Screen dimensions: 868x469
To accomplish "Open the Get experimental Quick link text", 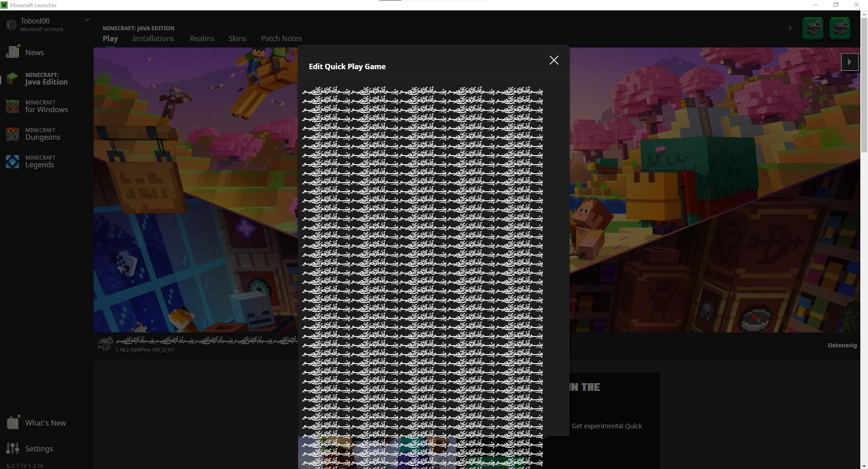I will click(607, 426).
